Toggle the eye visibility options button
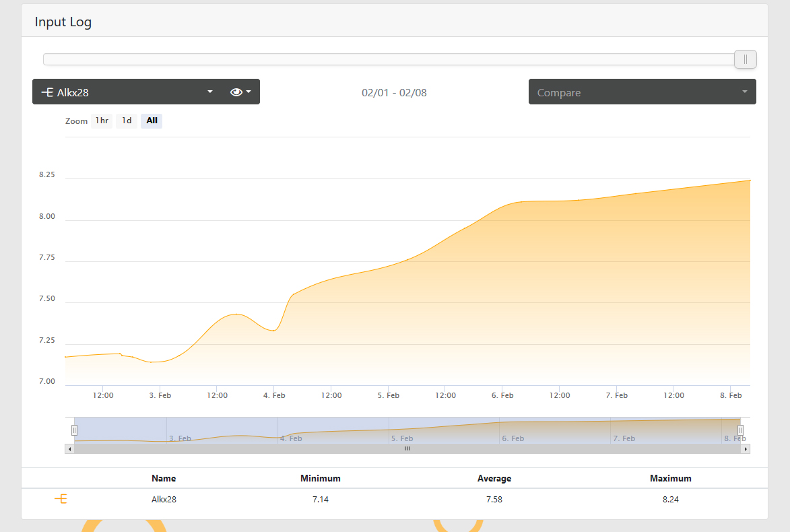Screen dimensions: 790x532 [x=241, y=92]
